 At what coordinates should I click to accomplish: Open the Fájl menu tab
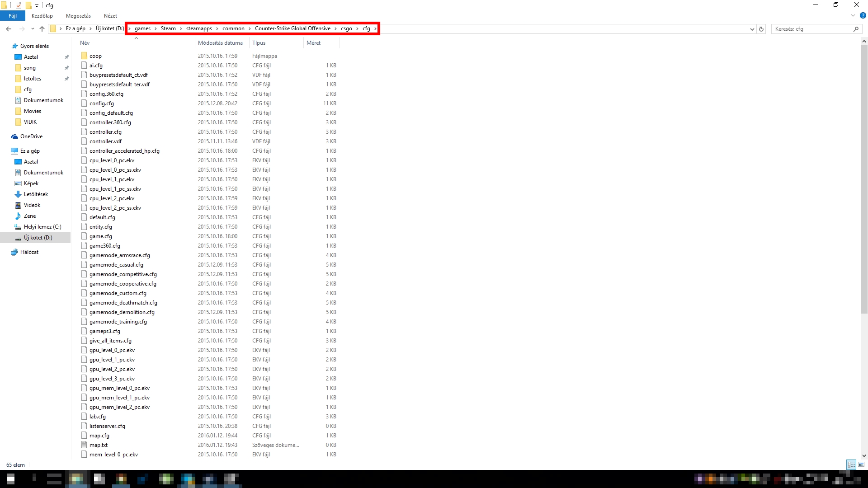click(13, 16)
